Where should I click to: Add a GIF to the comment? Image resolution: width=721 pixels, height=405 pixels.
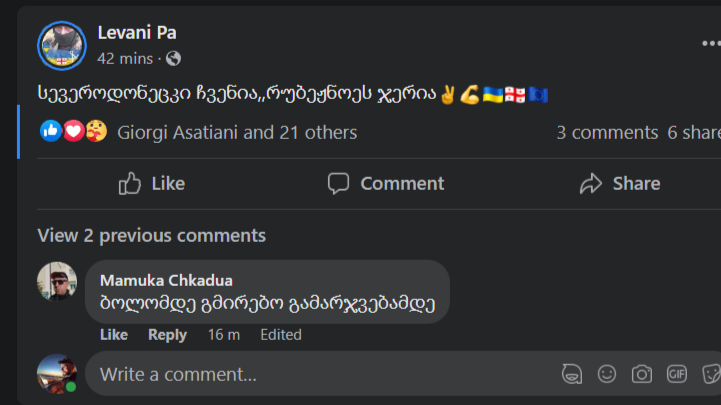[x=677, y=374]
